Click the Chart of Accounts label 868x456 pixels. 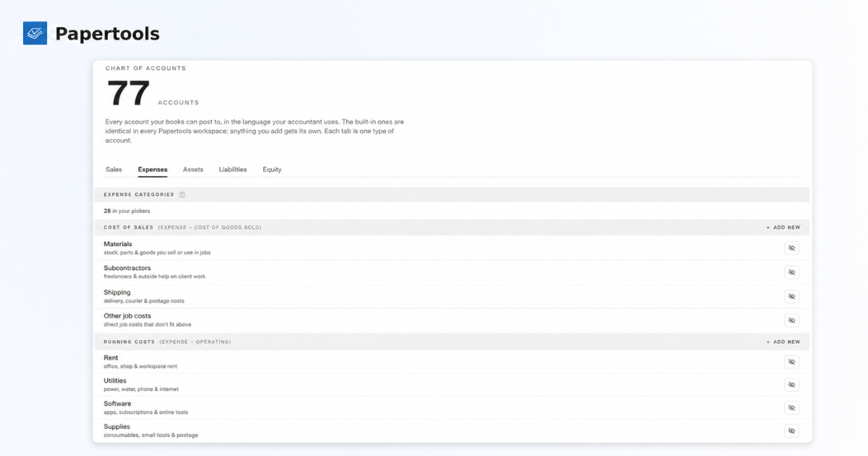pos(145,68)
